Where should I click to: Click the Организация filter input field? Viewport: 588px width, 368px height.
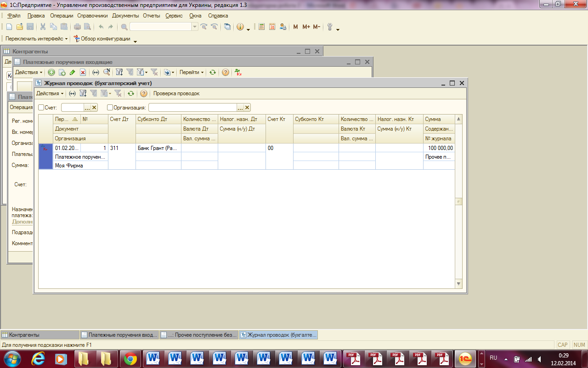192,108
